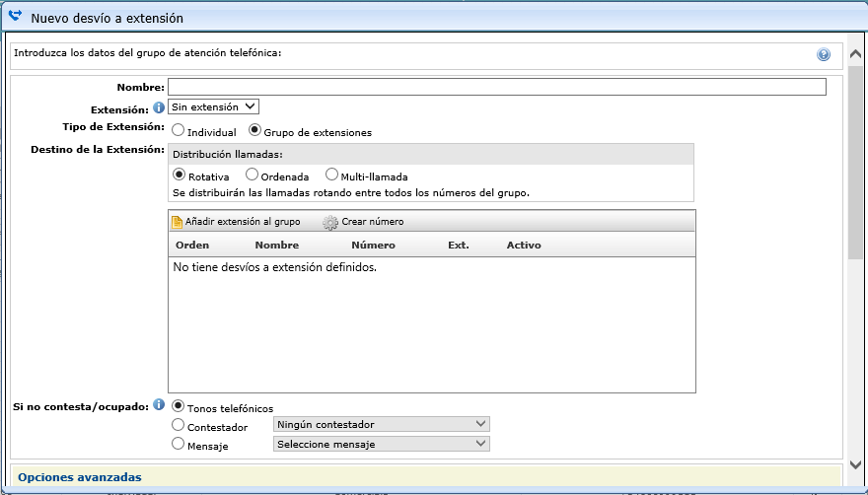Click the 'Nuevo desvío a extensión' title

coord(107,18)
